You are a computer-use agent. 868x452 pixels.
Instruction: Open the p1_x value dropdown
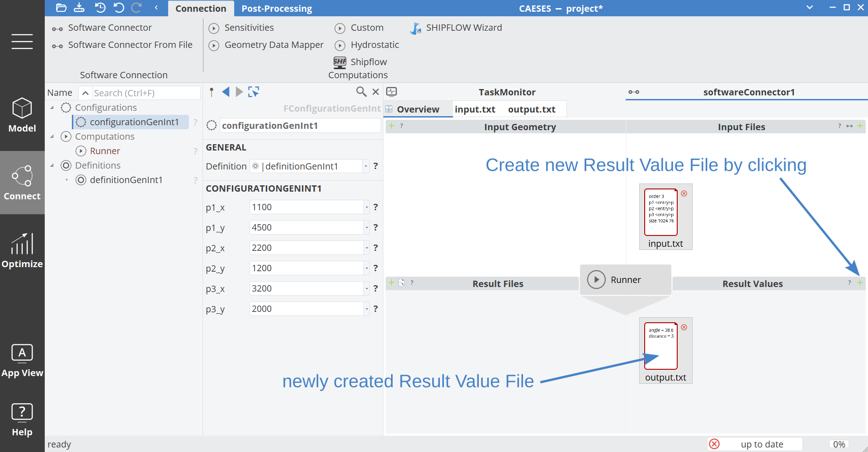coord(366,207)
